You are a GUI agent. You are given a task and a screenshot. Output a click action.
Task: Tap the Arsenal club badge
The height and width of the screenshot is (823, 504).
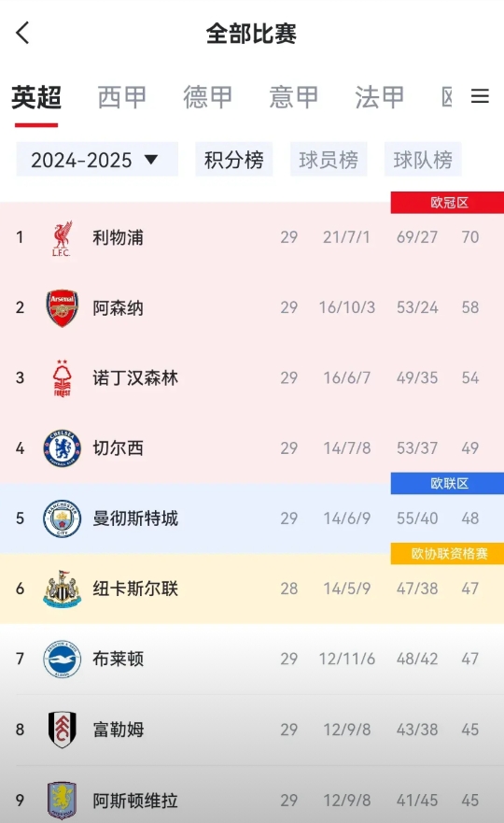[x=62, y=307]
